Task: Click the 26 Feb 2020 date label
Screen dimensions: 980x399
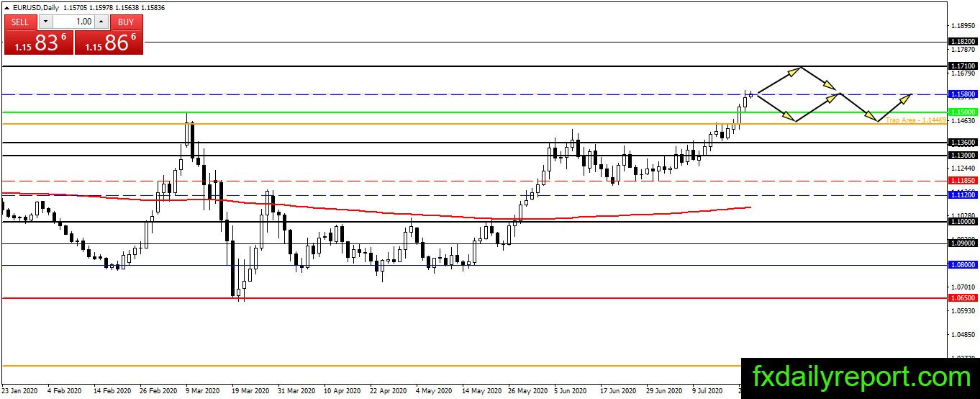Action: click(x=158, y=391)
